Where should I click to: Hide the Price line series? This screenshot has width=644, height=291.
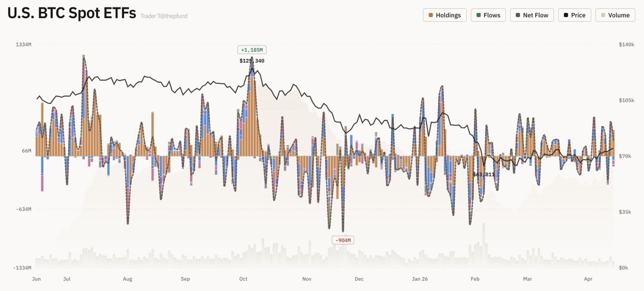(x=574, y=15)
